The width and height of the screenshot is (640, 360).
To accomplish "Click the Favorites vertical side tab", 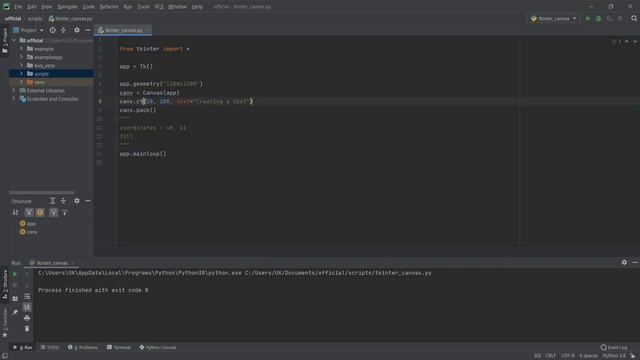I will click(x=5, y=322).
